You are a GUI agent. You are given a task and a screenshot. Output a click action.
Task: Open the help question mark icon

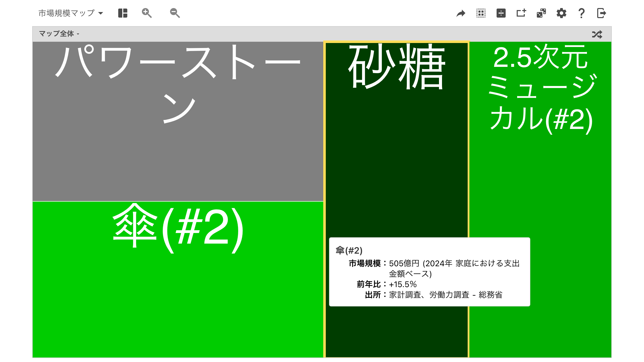(x=581, y=13)
